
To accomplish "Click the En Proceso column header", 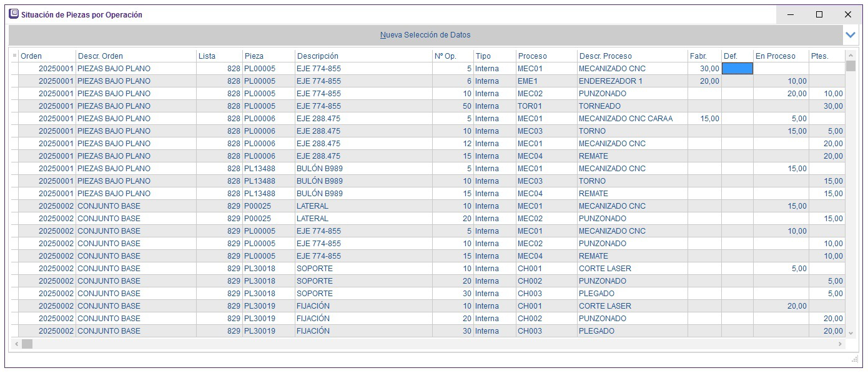I will pos(781,56).
